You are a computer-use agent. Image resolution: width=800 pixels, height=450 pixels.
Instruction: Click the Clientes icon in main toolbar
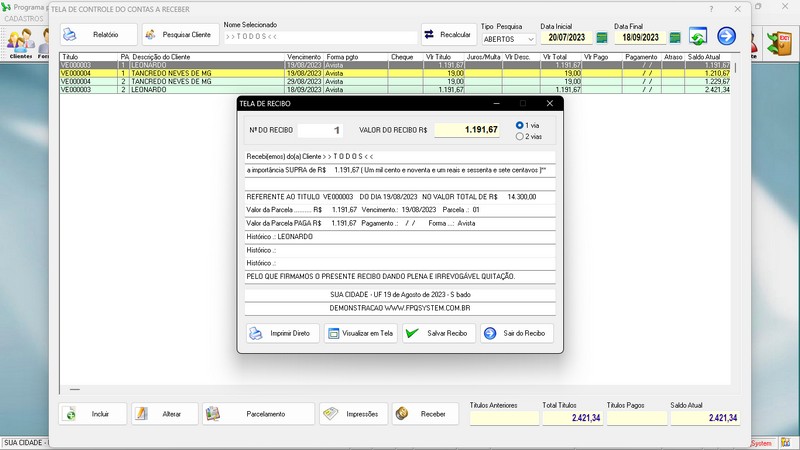click(x=20, y=42)
